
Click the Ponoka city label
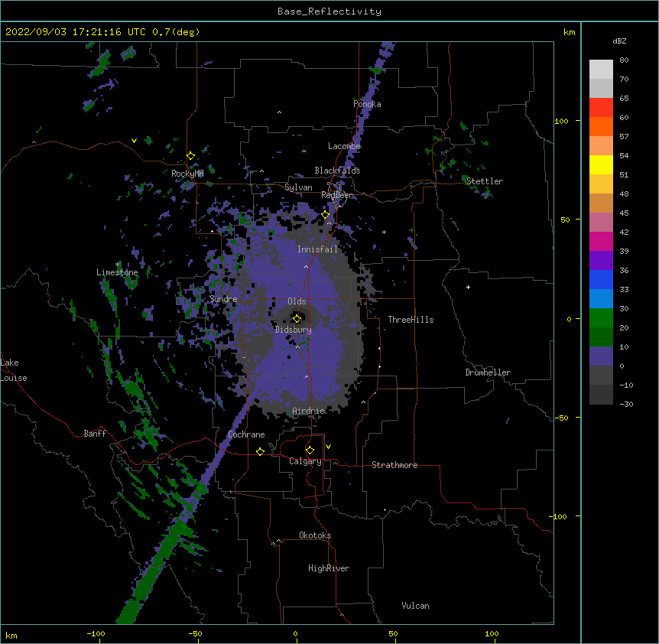pyautogui.click(x=367, y=104)
